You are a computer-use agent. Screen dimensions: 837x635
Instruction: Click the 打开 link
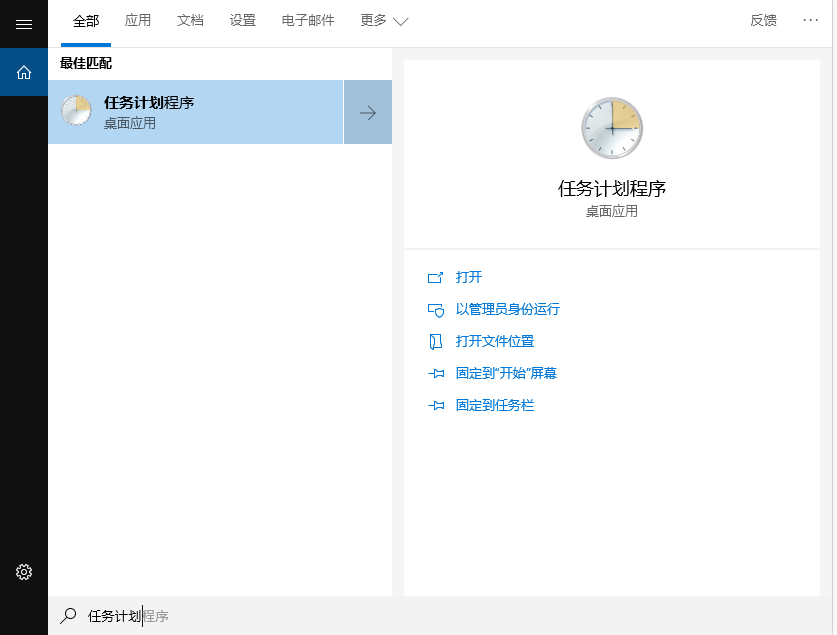coord(469,277)
